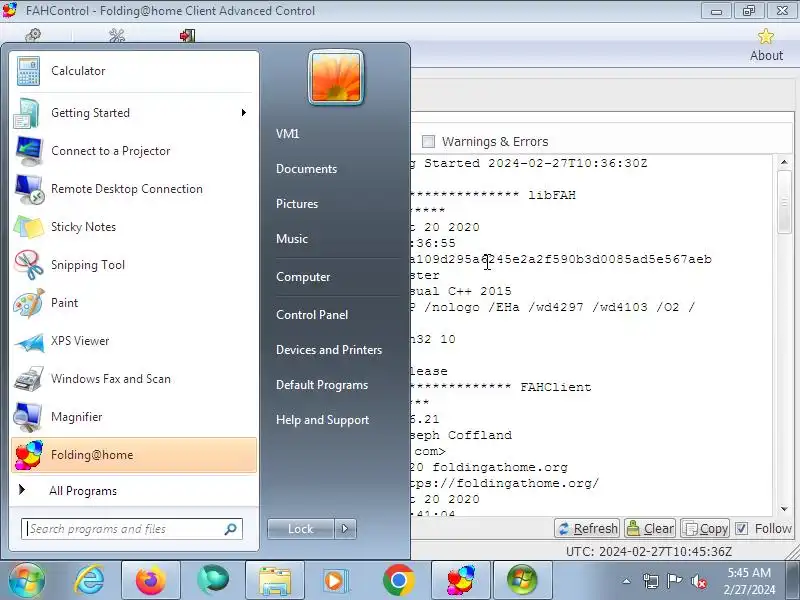This screenshot has width=800, height=600.
Task: Open the shutdown options arrow next to Lock
Action: [345, 529]
